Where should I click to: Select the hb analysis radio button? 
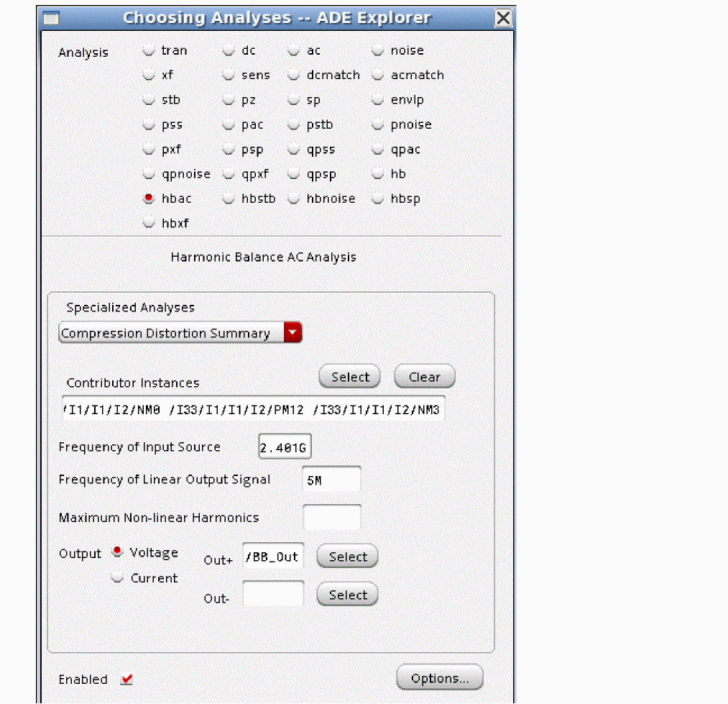click(x=378, y=174)
